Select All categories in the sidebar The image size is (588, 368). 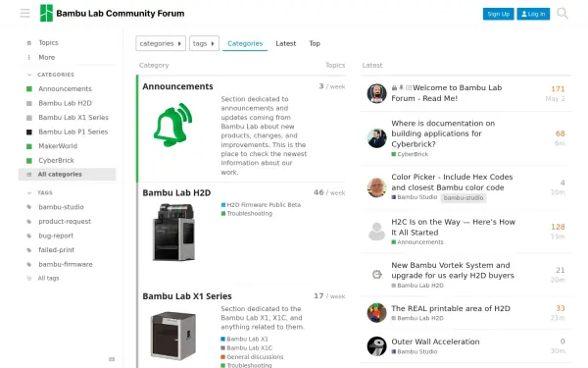click(67, 175)
